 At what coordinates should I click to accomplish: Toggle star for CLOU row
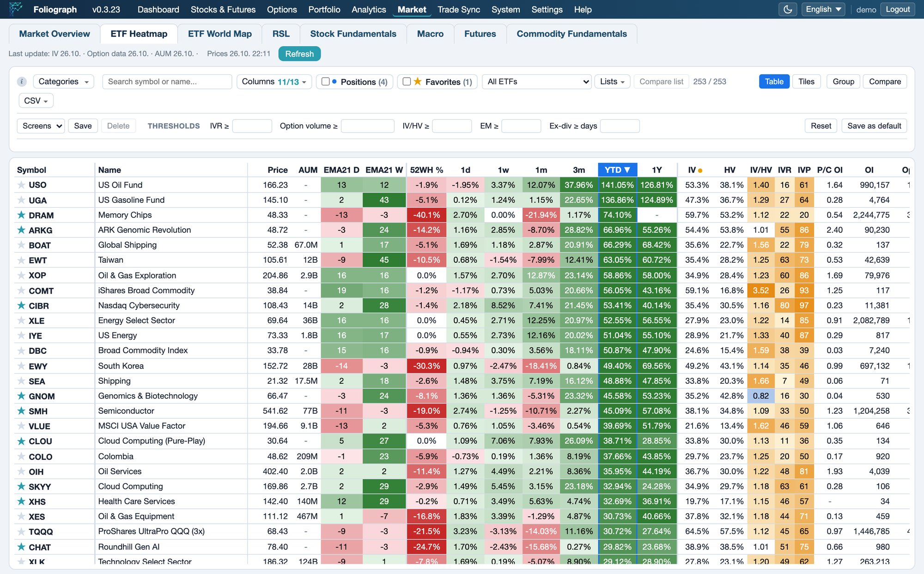coord(21,441)
